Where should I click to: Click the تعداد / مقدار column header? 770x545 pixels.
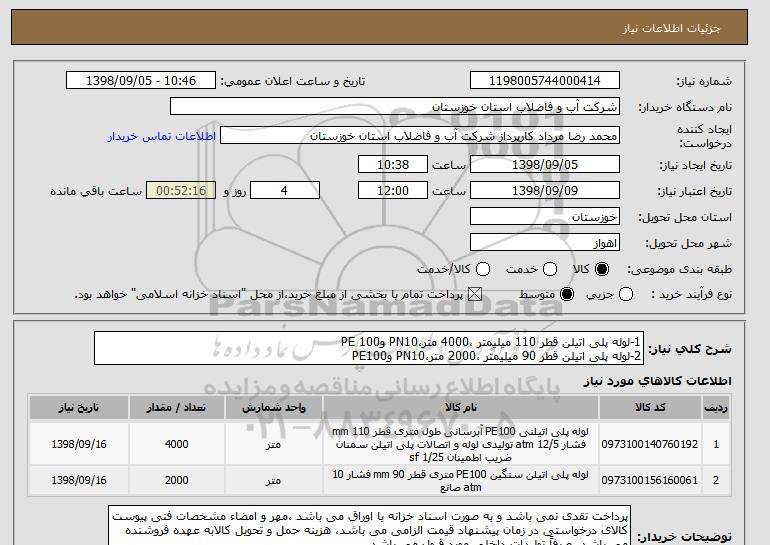(177, 408)
